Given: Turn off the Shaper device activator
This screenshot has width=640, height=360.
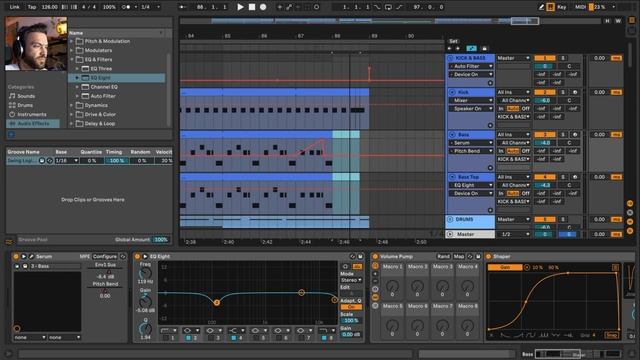Looking at the screenshot, I should [x=488, y=256].
